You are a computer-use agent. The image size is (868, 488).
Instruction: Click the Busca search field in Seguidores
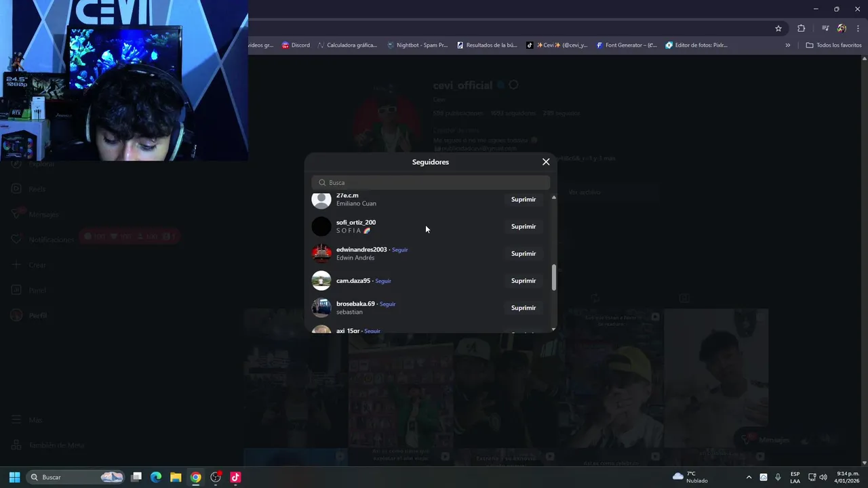coord(431,182)
